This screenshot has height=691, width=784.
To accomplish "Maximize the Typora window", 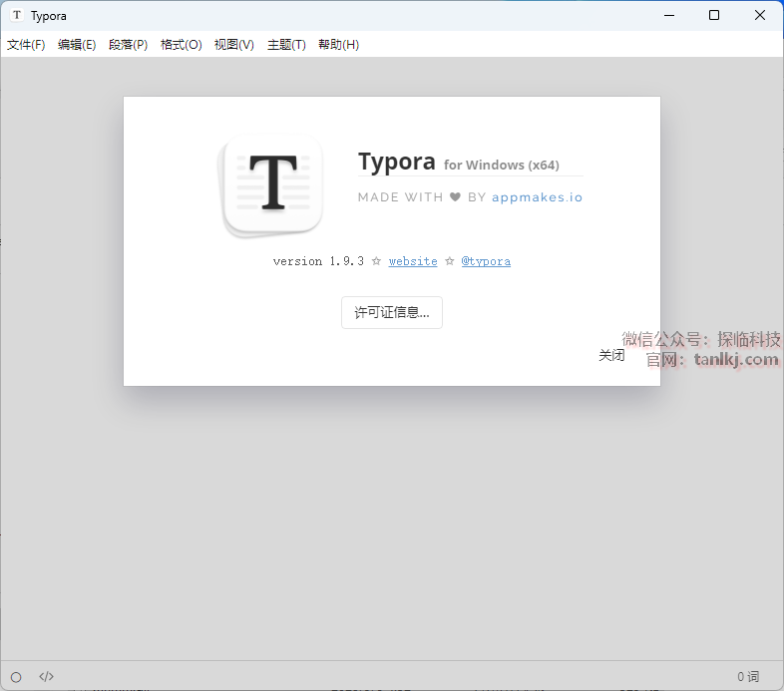I will [x=714, y=15].
